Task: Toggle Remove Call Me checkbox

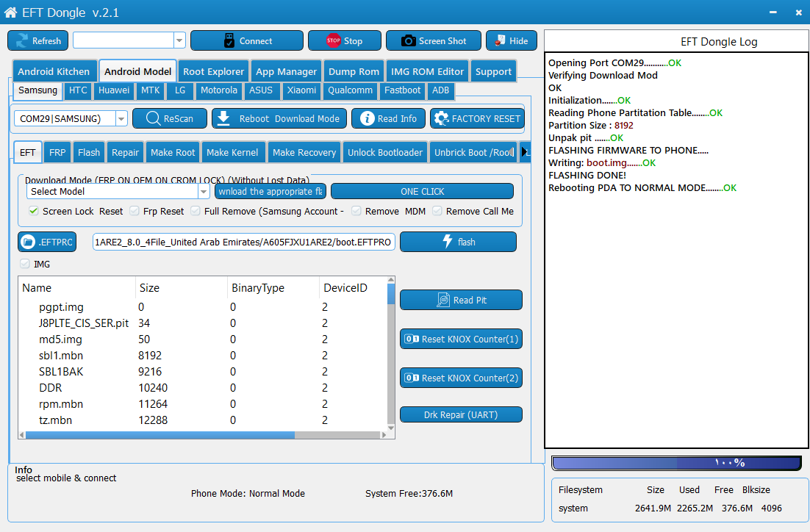Action: click(x=437, y=211)
